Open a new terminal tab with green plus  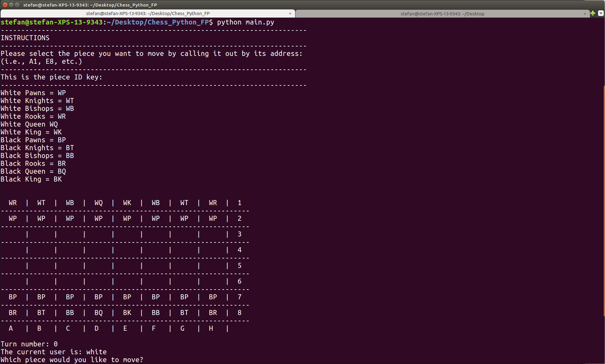point(593,13)
